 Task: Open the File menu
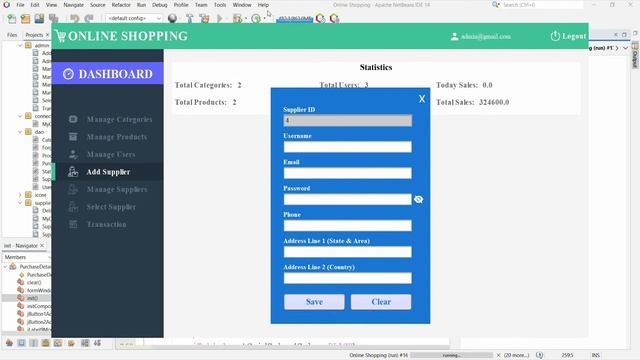20,5
